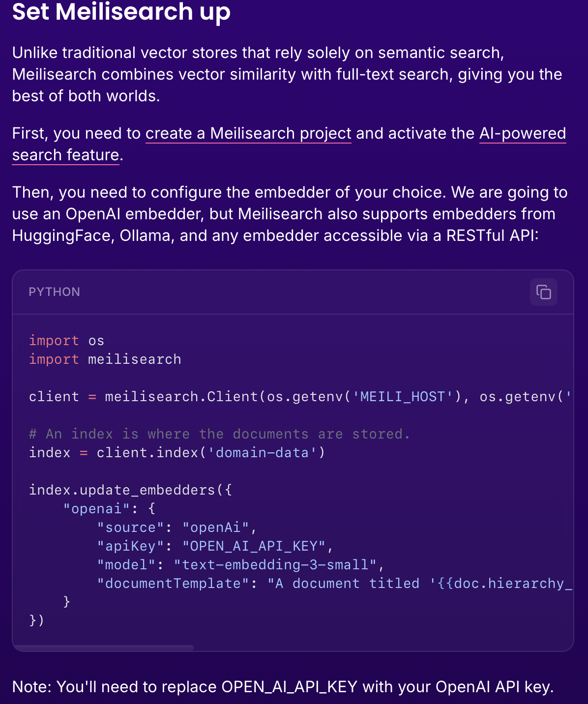Click the PYTHON language label
Viewport: 588px width, 704px height.
coord(55,292)
